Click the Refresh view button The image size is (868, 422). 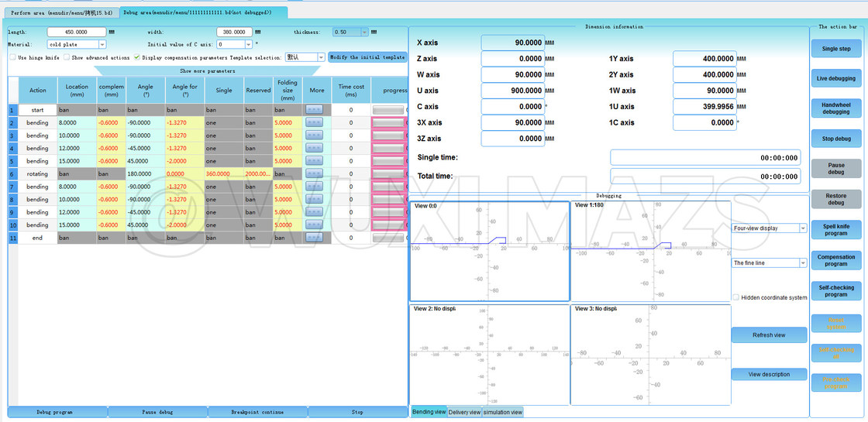pyautogui.click(x=769, y=335)
